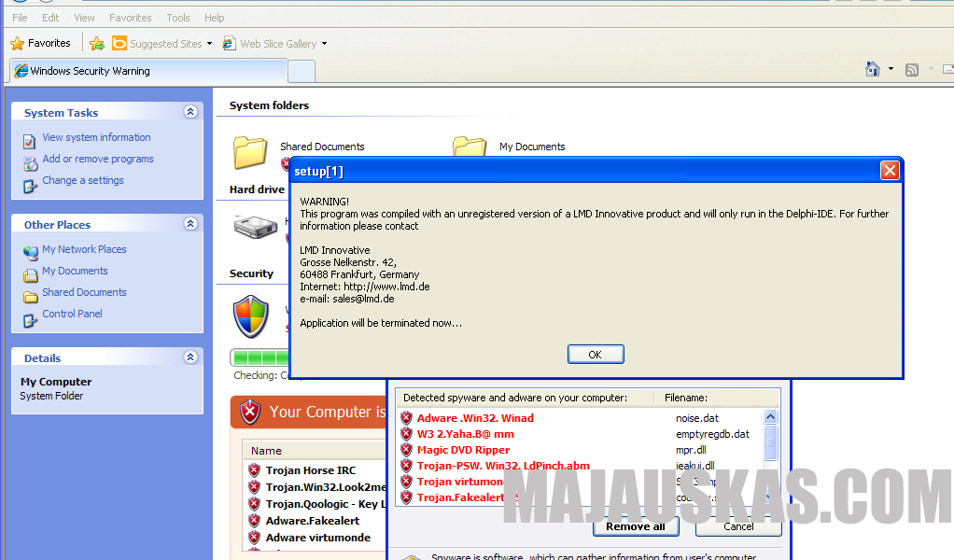Click the Shared Documents icon under Other Places
This screenshot has height=560, width=954.
[x=31, y=297]
